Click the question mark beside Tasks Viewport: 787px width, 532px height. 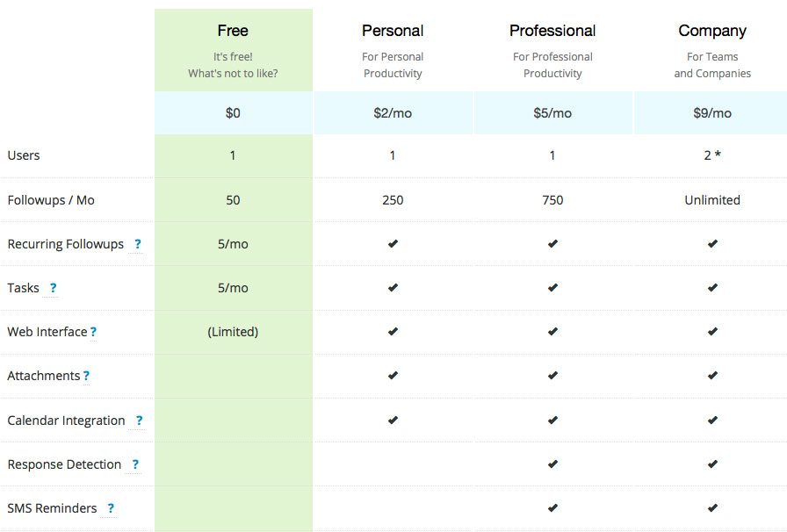click(x=53, y=288)
